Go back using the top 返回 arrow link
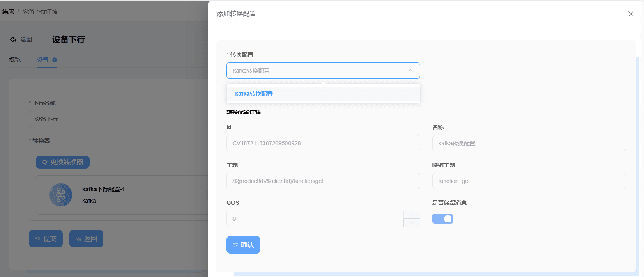 (x=21, y=40)
